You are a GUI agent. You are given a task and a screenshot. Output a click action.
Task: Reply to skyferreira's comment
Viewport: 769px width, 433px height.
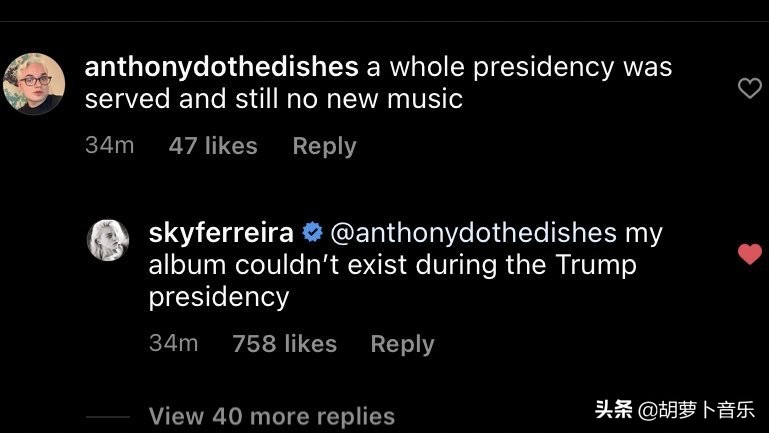tap(402, 344)
